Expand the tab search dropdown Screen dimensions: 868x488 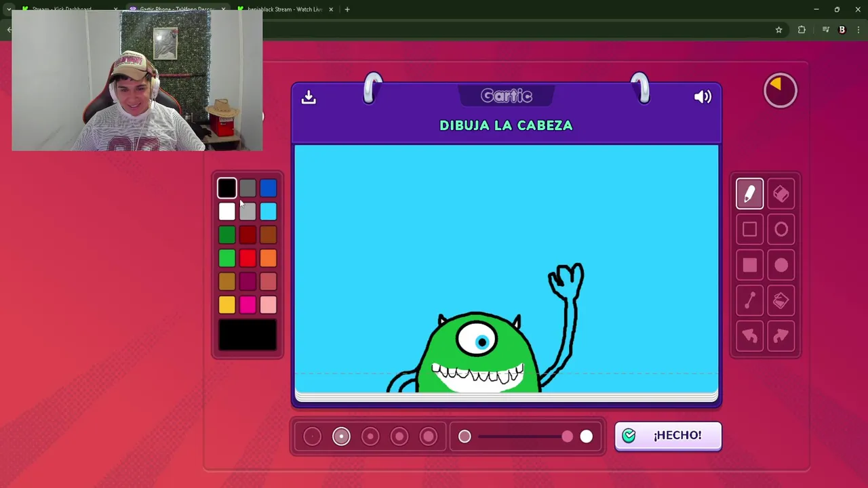[x=8, y=9]
